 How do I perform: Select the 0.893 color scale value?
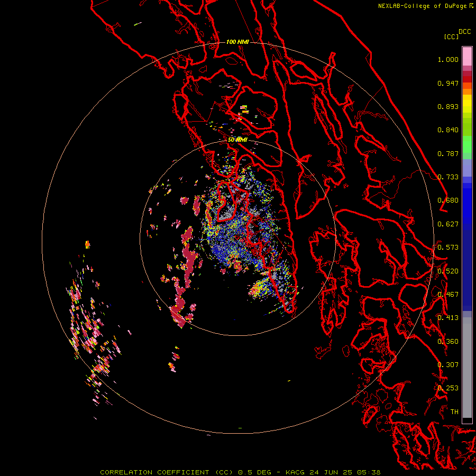click(448, 106)
